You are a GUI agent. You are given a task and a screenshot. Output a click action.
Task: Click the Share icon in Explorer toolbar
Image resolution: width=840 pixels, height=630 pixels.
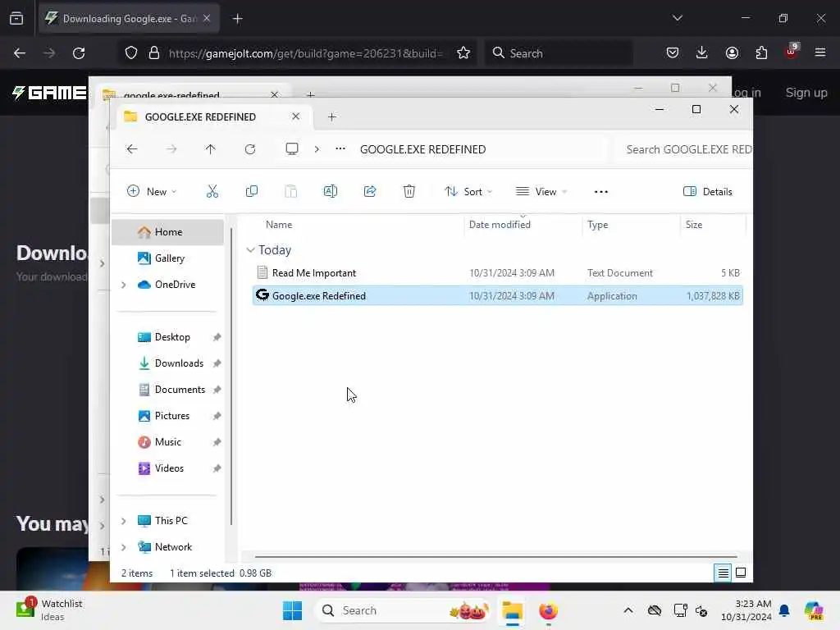370,191
